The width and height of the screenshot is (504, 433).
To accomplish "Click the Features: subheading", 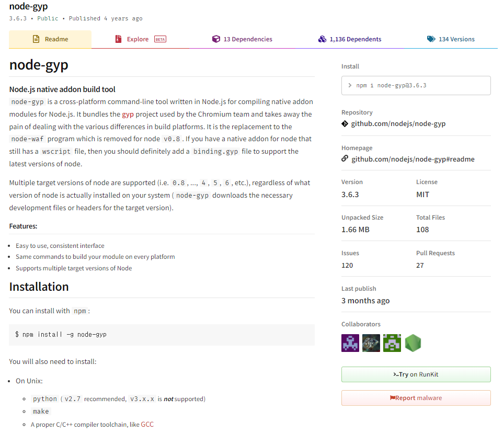I will 23,226.
